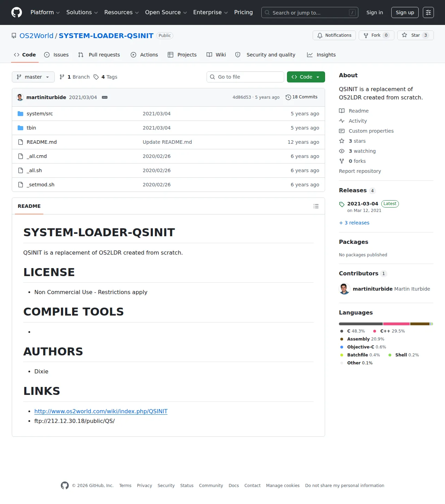Expand the Enterprise menu

210,12
